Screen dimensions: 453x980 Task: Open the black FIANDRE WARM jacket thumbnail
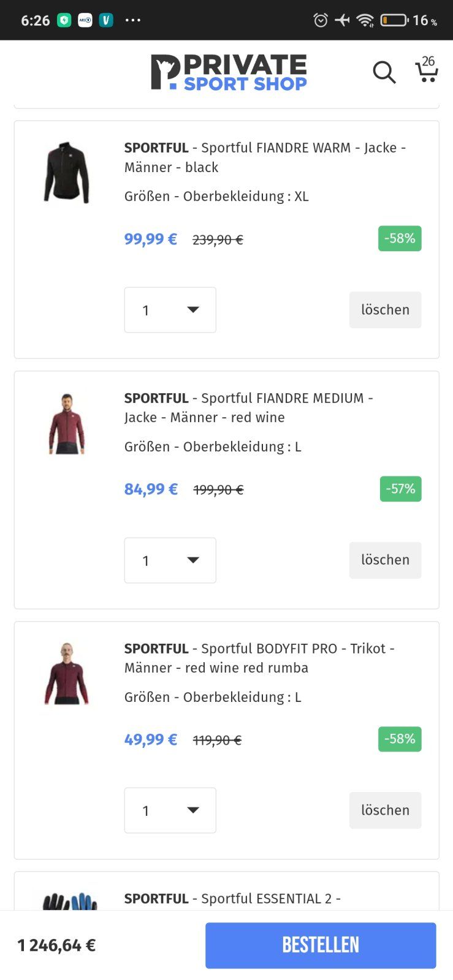click(66, 173)
